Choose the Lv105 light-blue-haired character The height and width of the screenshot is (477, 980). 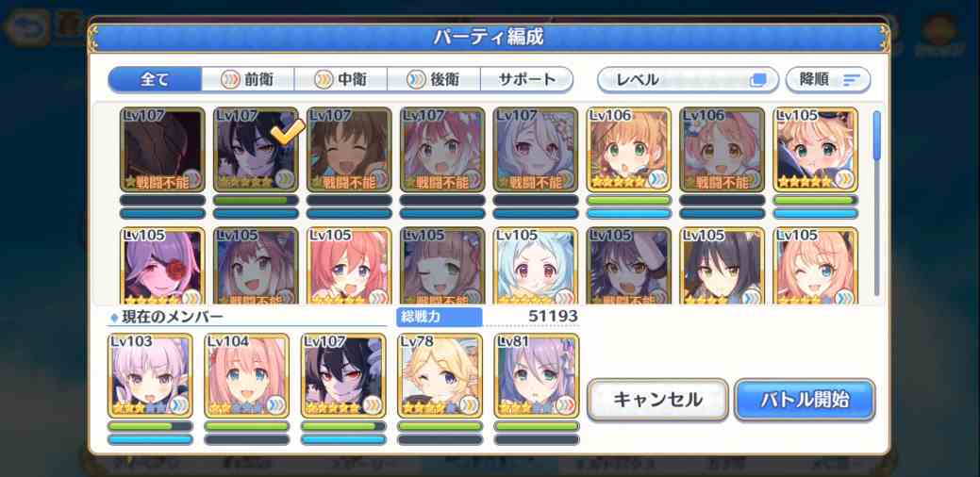coord(535,266)
